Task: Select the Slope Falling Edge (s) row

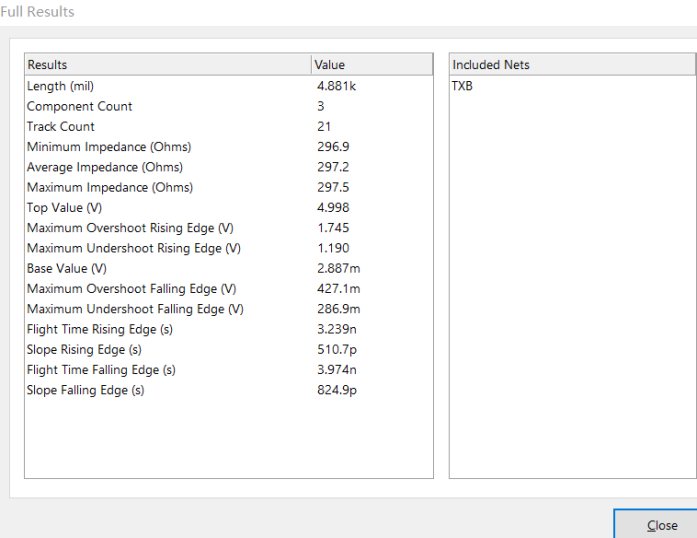Action: pyautogui.click(x=229, y=390)
